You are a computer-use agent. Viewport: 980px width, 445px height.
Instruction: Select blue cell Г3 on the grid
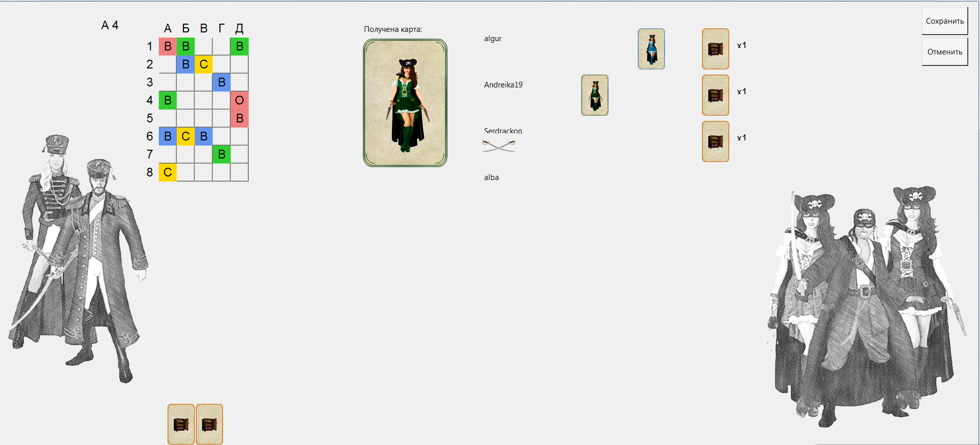(221, 82)
